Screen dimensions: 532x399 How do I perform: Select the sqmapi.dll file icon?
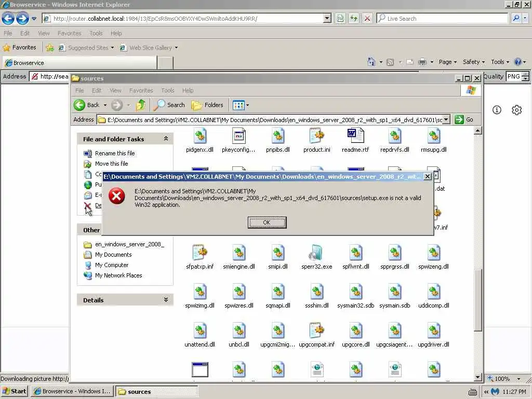coord(277,291)
